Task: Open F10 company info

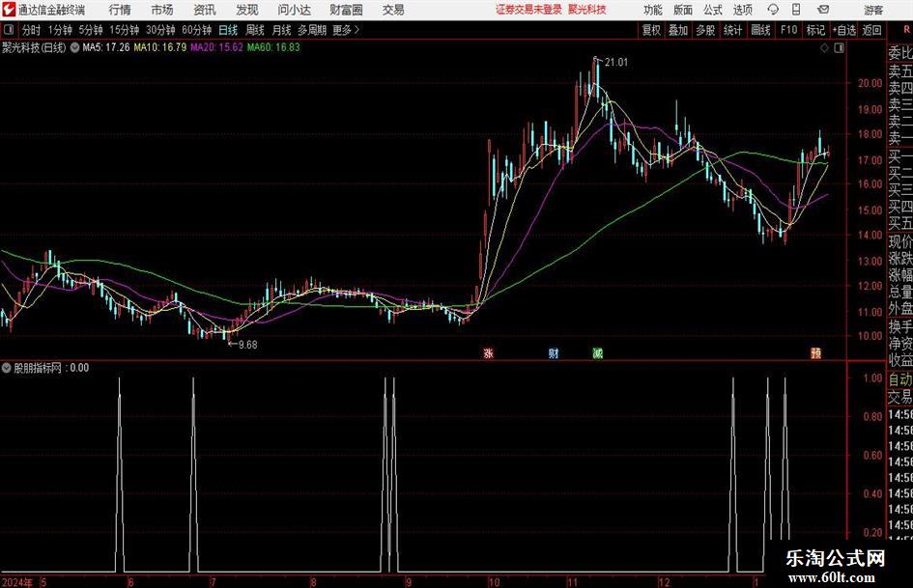Action: 788,30
